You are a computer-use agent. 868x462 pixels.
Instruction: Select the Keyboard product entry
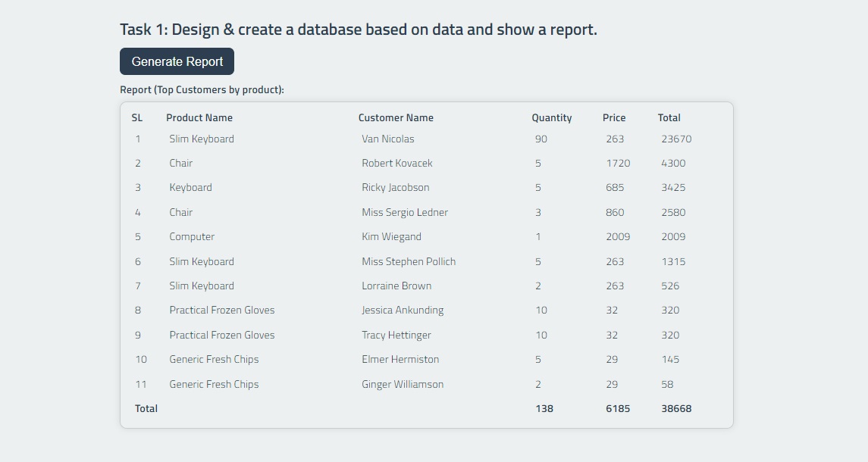(x=190, y=187)
